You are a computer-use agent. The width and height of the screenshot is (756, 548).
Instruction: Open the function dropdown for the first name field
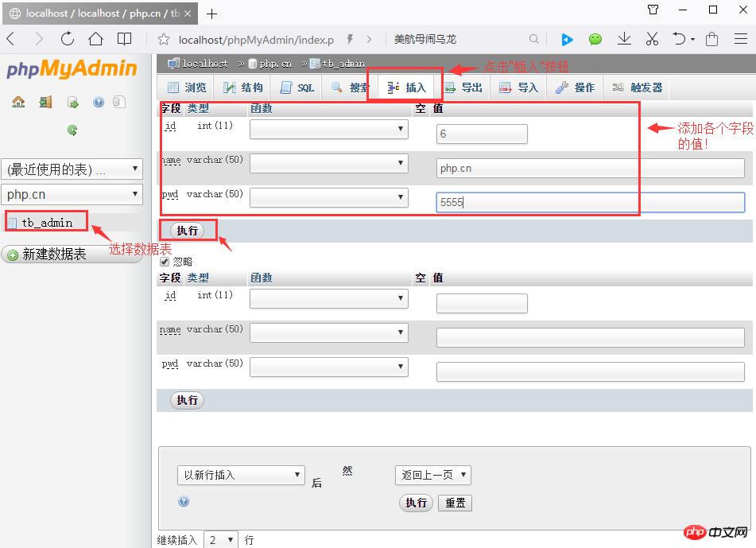(329, 163)
